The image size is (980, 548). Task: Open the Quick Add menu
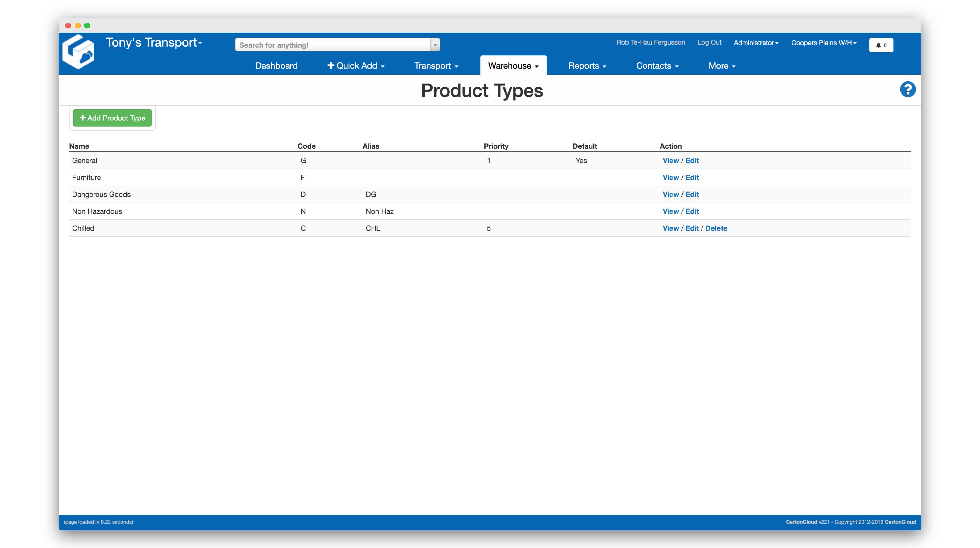point(356,66)
